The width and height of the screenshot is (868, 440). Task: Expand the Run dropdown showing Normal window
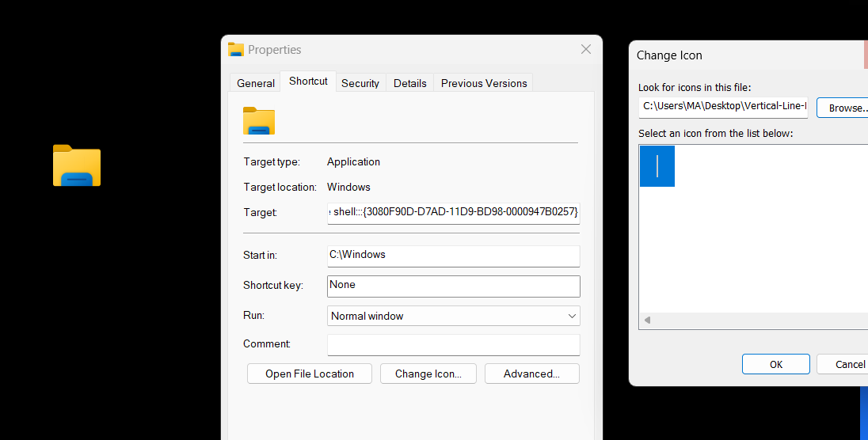[x=453, y=316]
